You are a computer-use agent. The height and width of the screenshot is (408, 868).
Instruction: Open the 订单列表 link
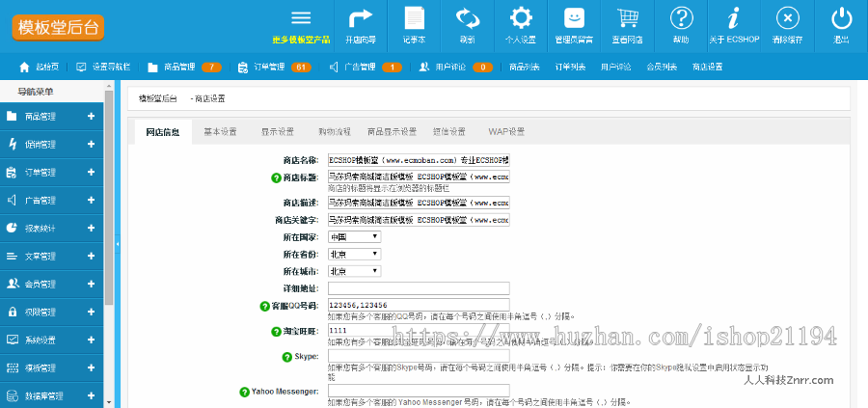(570, 67)
